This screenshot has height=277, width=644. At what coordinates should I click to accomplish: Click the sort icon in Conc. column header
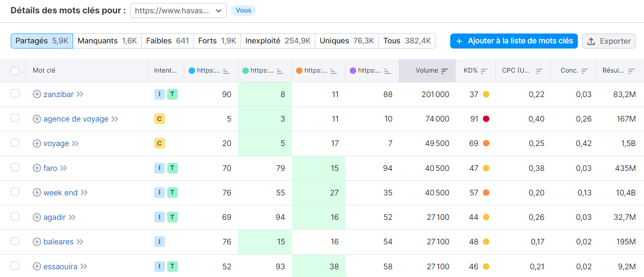point(584,71)
